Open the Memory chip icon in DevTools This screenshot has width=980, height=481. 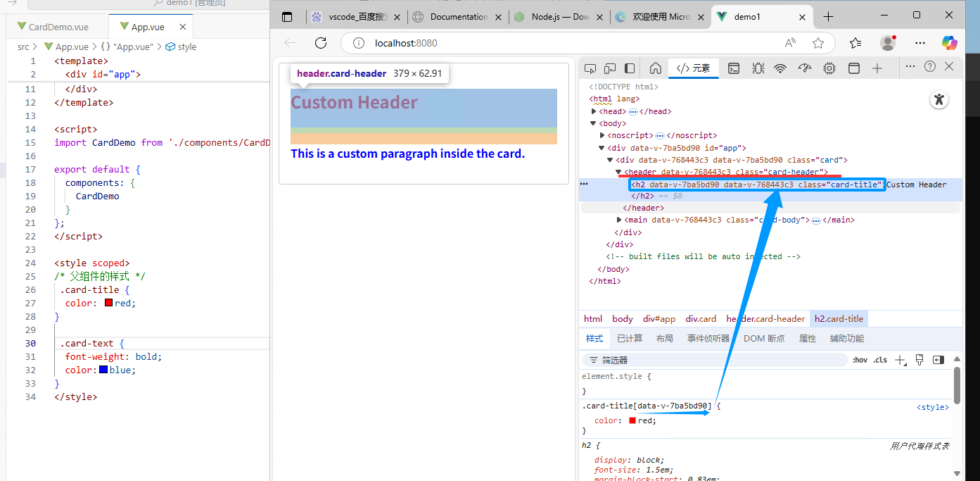click(x=829, y=68)
